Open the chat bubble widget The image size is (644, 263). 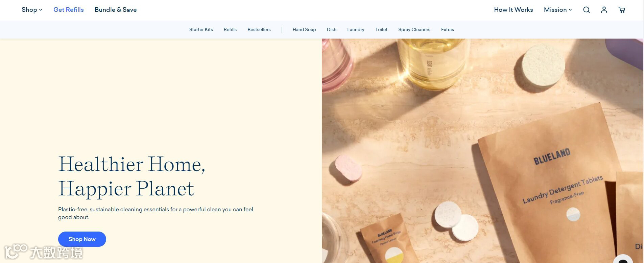point(623,260)
